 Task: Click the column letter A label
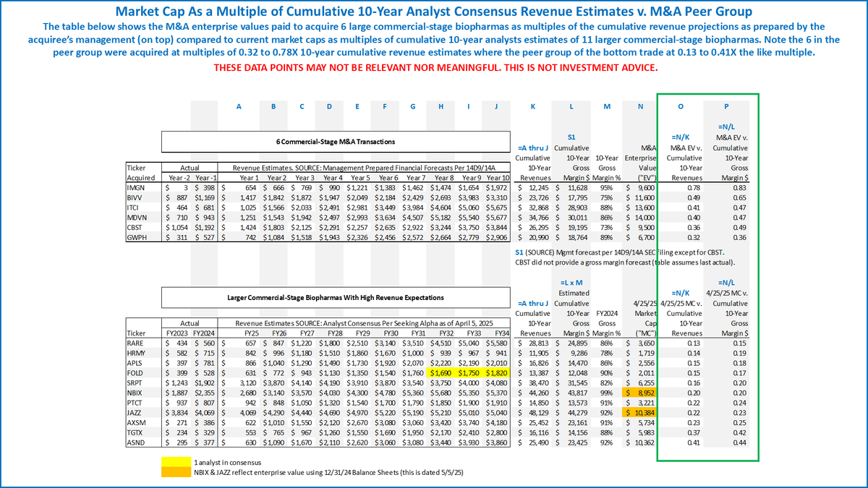click(239, 106)
